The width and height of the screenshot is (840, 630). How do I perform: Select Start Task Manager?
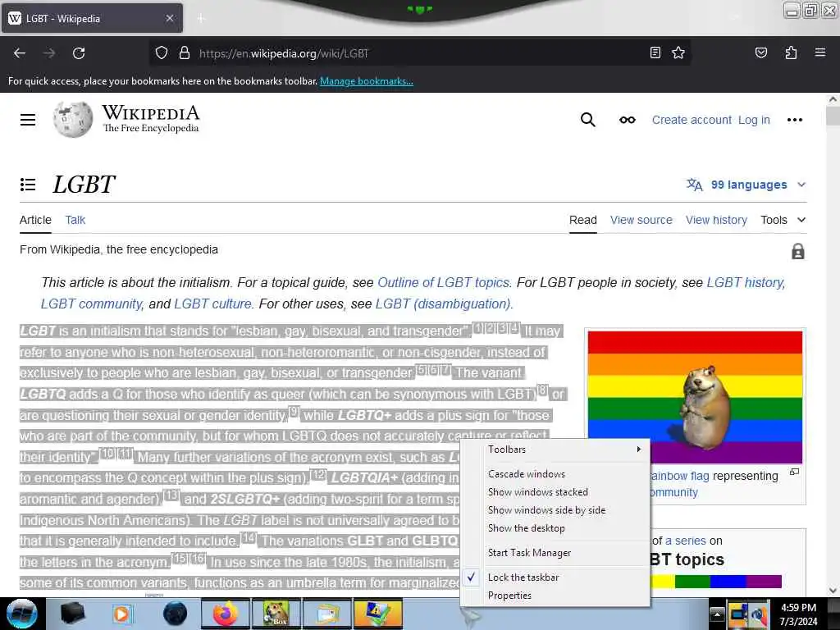tap(529, 553)
